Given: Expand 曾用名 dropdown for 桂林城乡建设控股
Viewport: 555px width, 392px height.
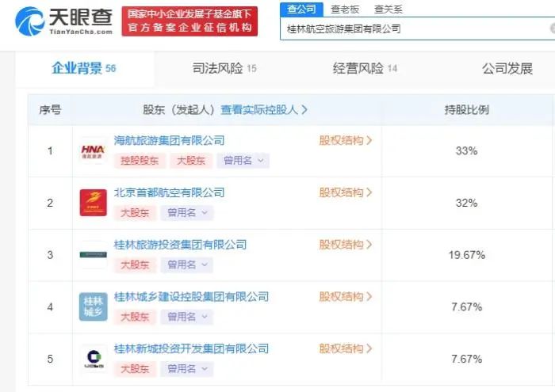Looking at the screenshot, I should pyautogui.click(x=187, y=317).
